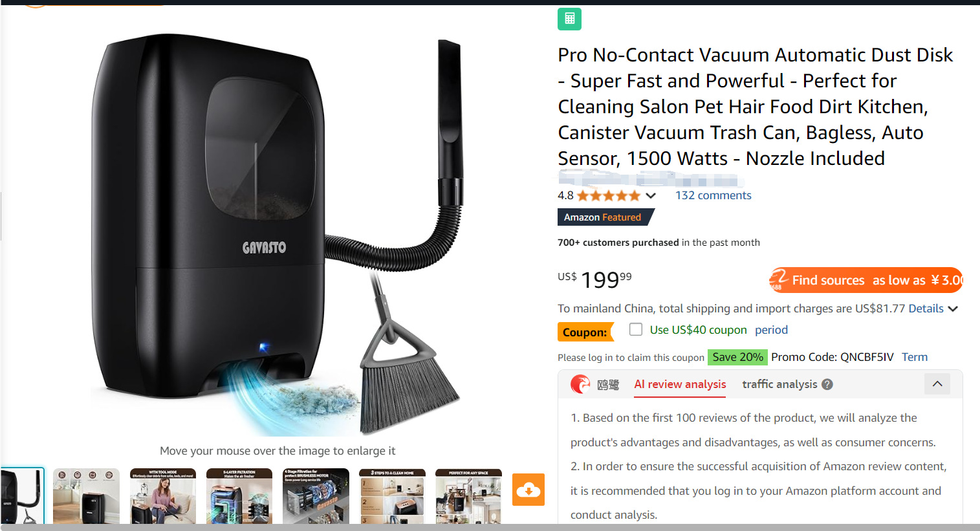This screenshot has width=980, height=531.
Task: Click the traffic analysis help question mark
Action: (827, 384)
